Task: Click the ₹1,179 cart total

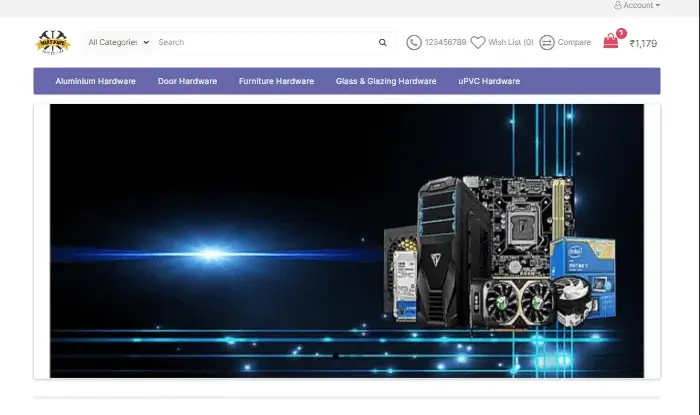Action: pos(643,44)
